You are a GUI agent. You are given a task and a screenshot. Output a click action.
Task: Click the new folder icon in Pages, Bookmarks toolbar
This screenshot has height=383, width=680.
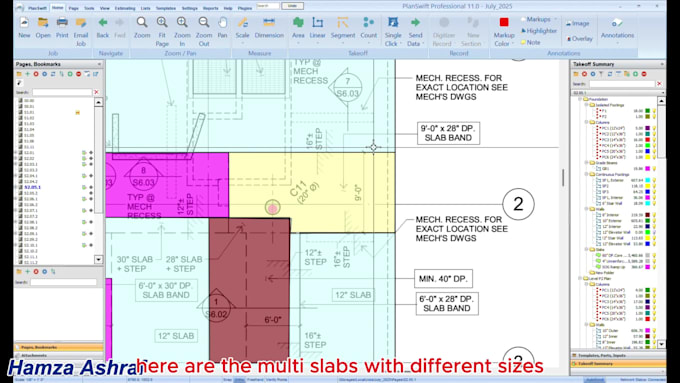tap(19, 74)
